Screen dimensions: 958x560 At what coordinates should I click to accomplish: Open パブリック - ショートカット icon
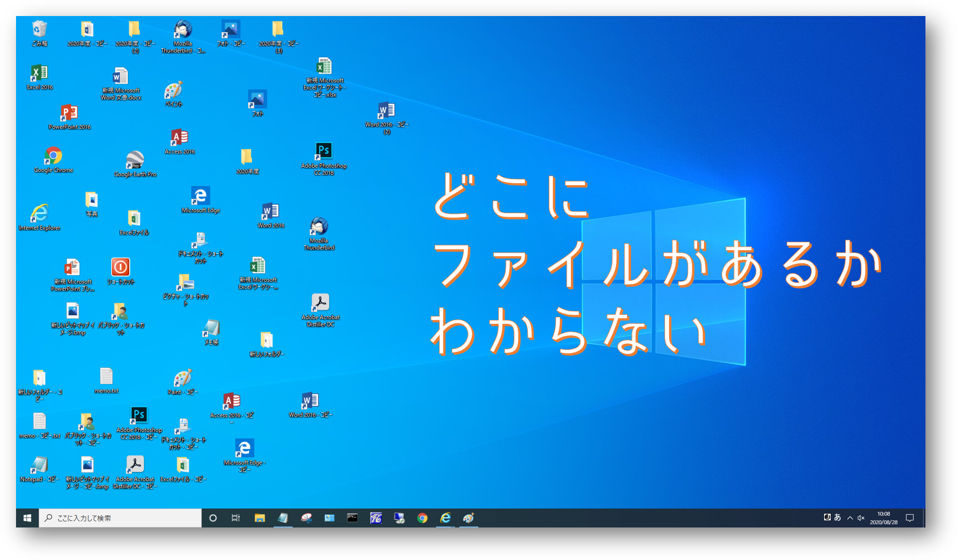(121, 318)
